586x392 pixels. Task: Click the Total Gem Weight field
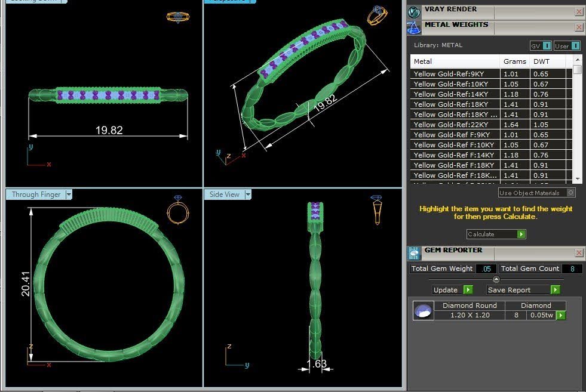[x=486, y=269]
